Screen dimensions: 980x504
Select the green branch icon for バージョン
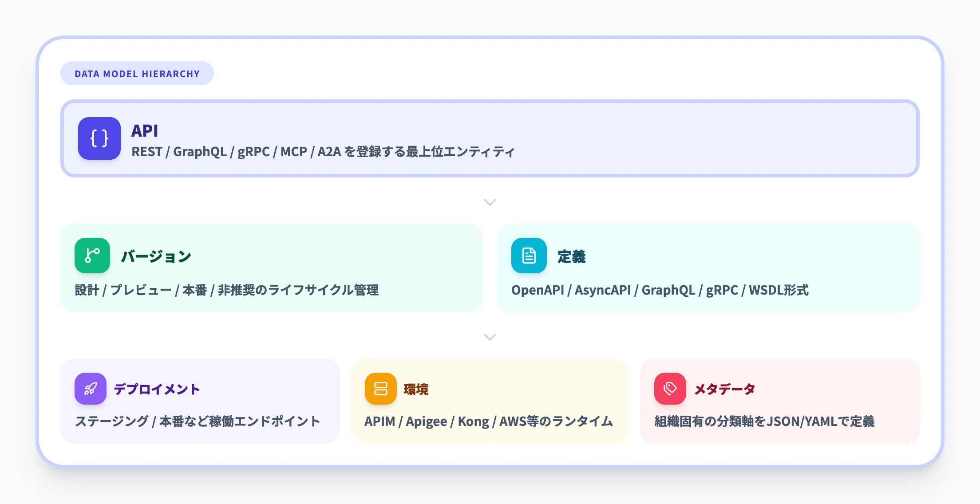click(92, 256)
